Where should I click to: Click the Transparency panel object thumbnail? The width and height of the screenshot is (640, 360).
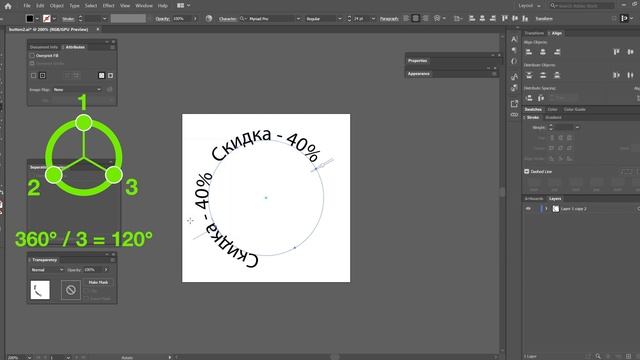click(x=40, y=290)
